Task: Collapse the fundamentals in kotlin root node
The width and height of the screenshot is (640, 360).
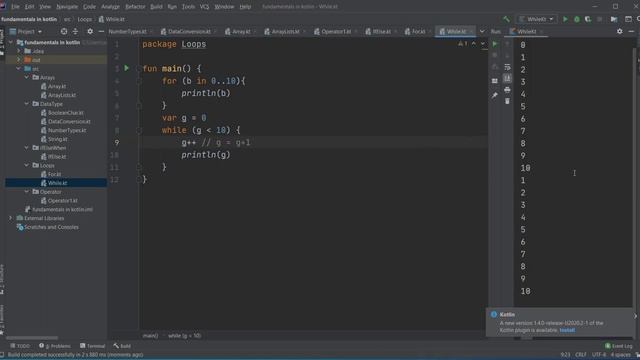Action: (x=11, y=42)
